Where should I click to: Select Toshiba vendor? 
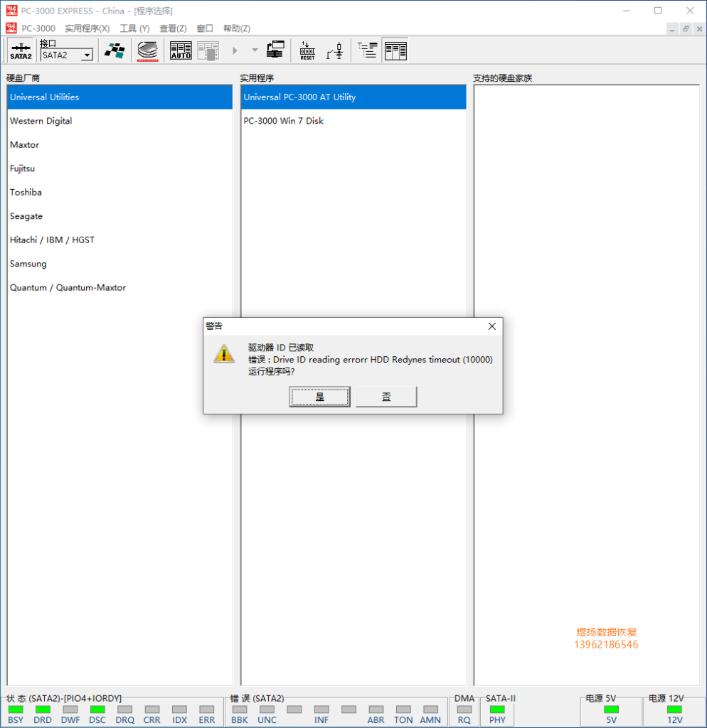point(119,192)
